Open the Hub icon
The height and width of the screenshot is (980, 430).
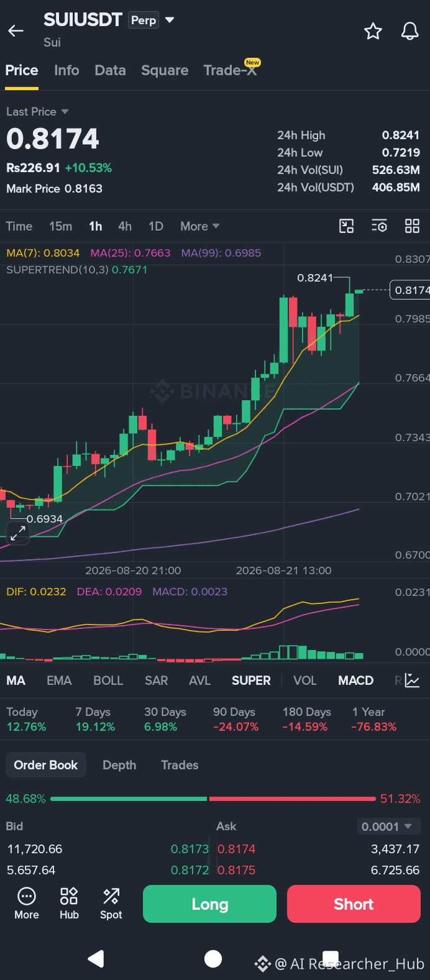coord(69,904)
